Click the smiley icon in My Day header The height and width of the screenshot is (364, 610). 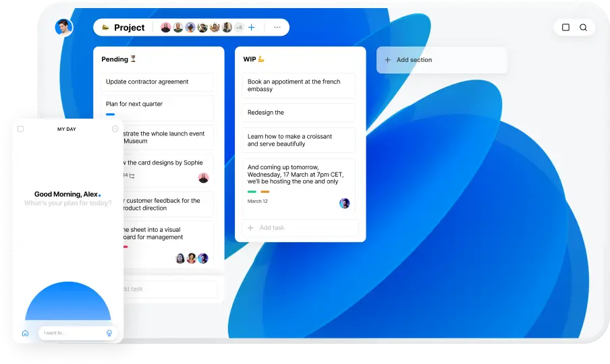(115, 129)
